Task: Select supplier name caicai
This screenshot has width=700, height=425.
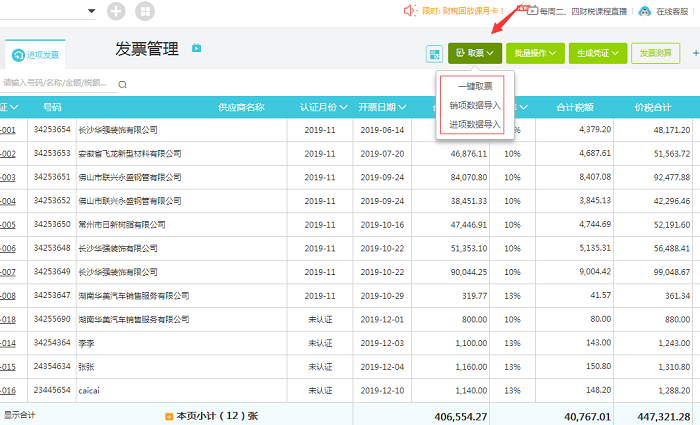Action: coord(89,391)
